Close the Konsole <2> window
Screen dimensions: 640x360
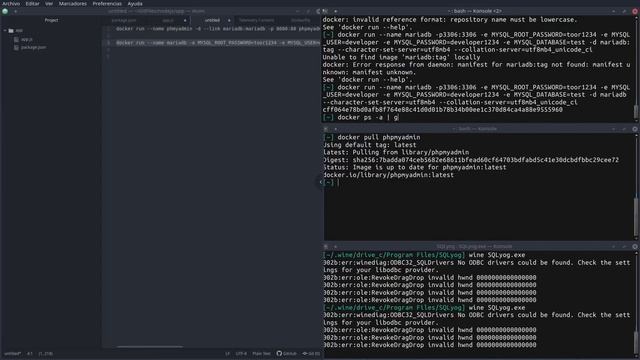[x=635, y=11]
